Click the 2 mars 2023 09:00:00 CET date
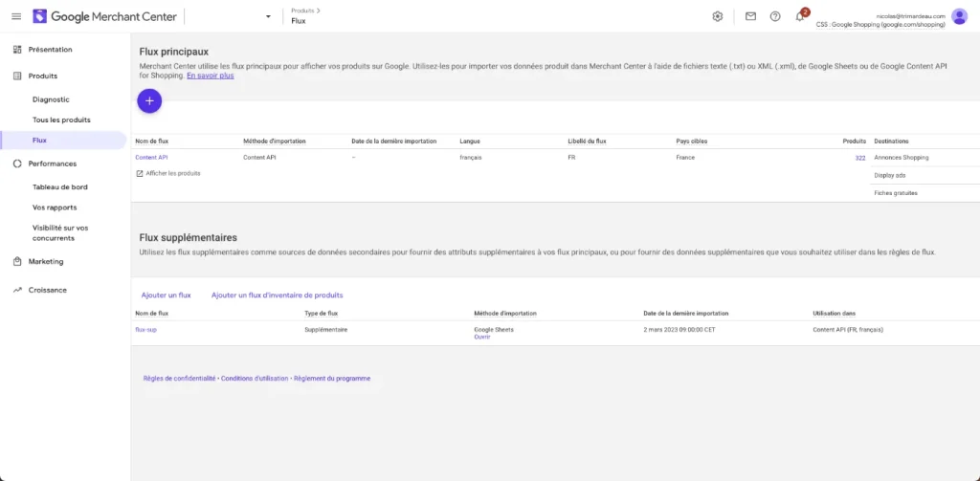The height and width of the screenshot is (481, 980). pos(679,329)
